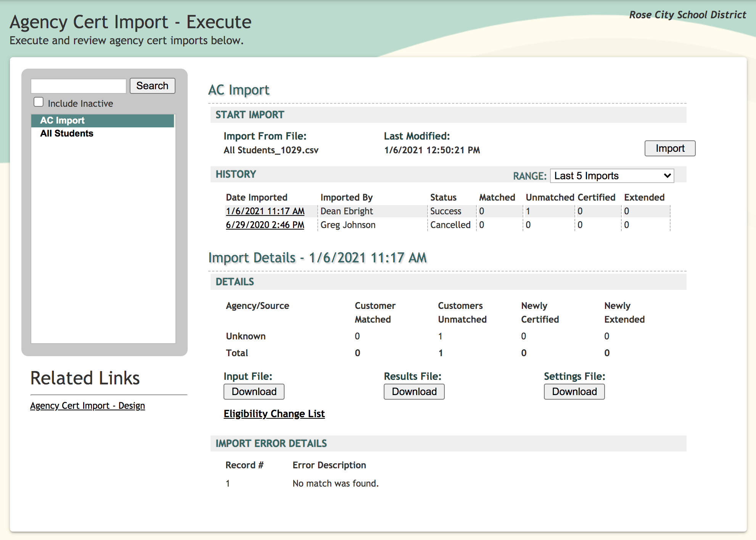Select All Students in the list
This screenshot has height=540, width=756.
(x=67, y=133)
